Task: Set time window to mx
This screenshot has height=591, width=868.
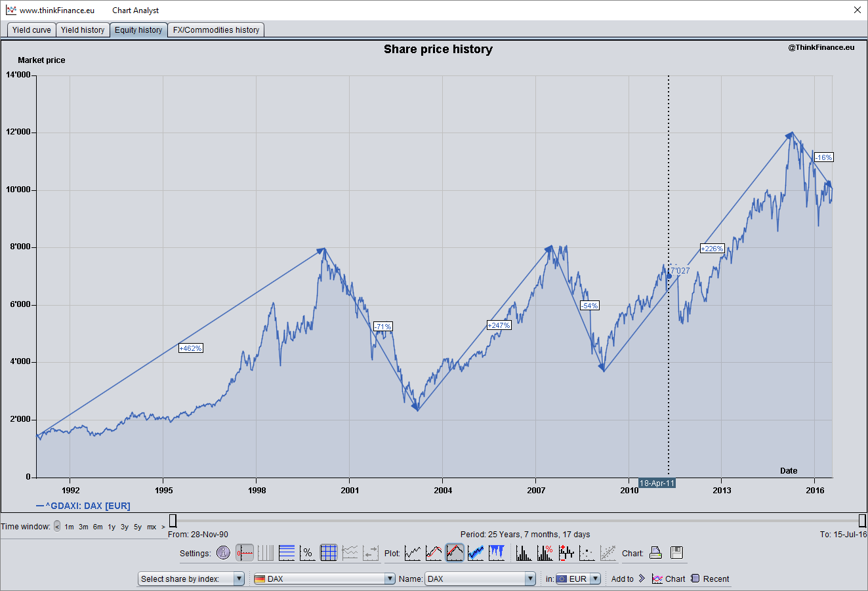Action: tap(152, 527)
